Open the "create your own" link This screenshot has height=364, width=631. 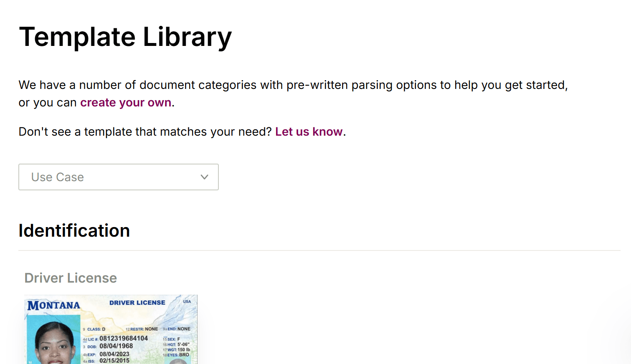[x=125, y=102]
